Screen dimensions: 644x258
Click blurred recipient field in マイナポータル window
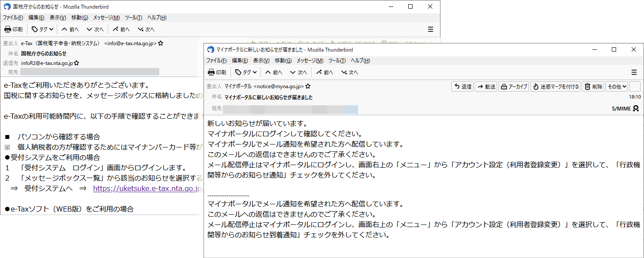coord(290,109)
